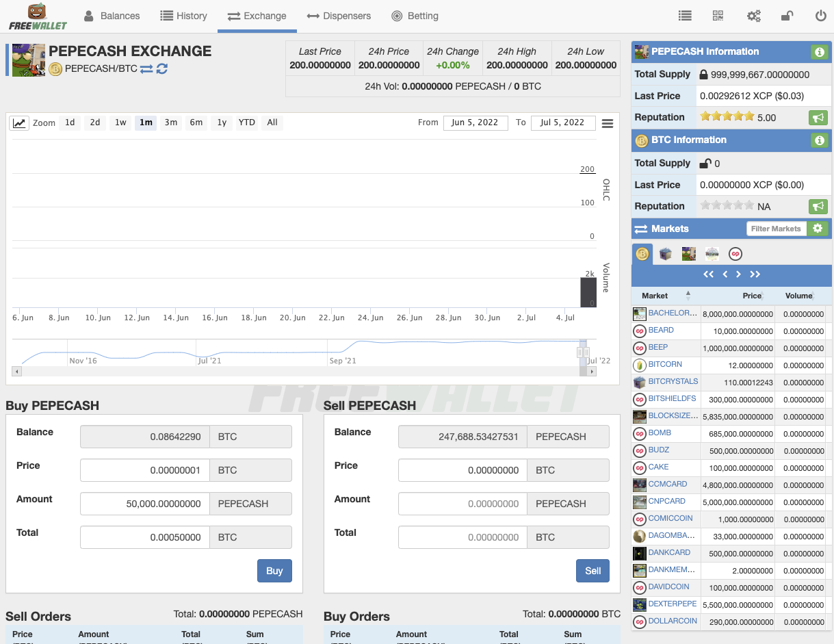
Task: Focus the Buy PEPECASH Amount field
Action: coord(144,504)
